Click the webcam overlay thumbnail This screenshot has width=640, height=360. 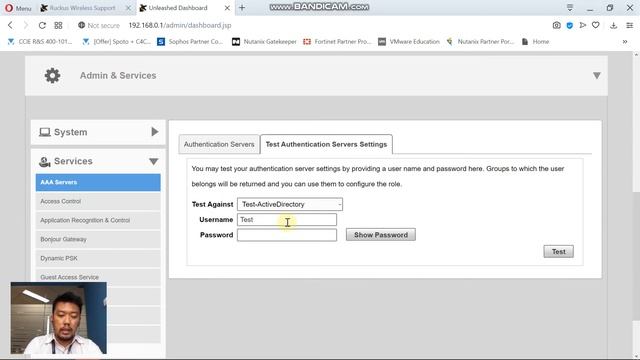[x=58, y=318]
